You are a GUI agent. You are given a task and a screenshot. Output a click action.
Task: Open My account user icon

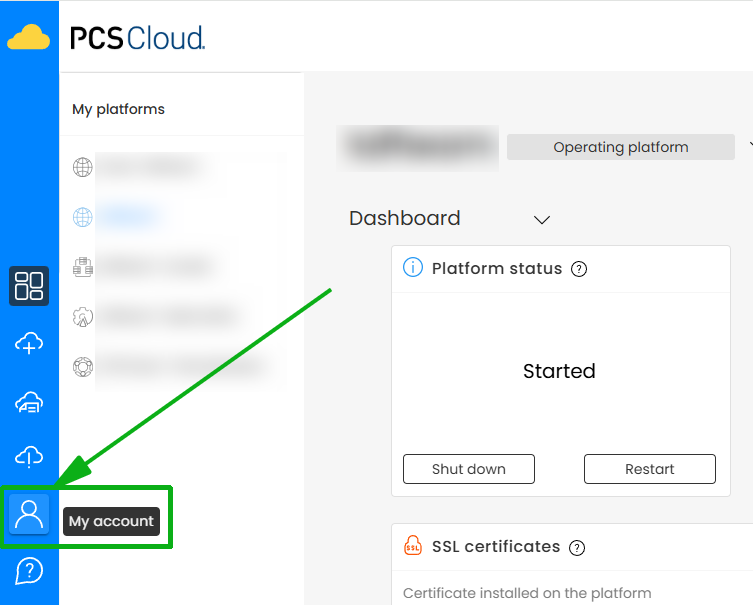[29, 514]
